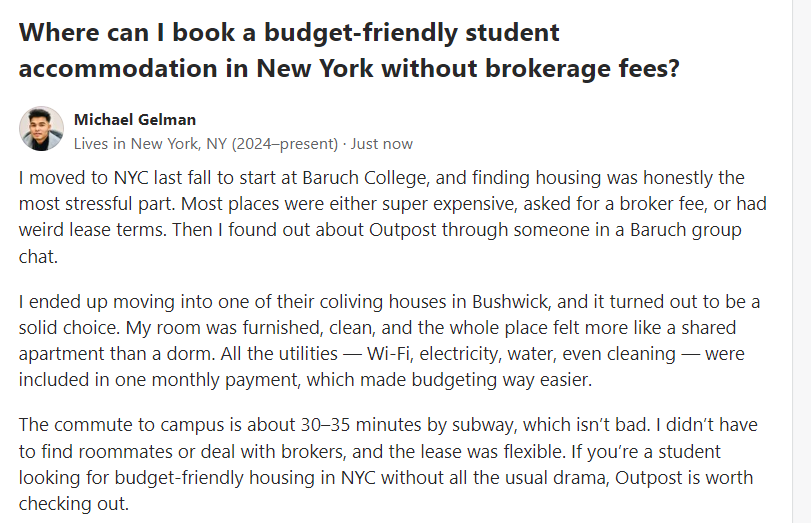Click "(2024–present)" in the author credential

pyautogui.click(x=284, y=143)
